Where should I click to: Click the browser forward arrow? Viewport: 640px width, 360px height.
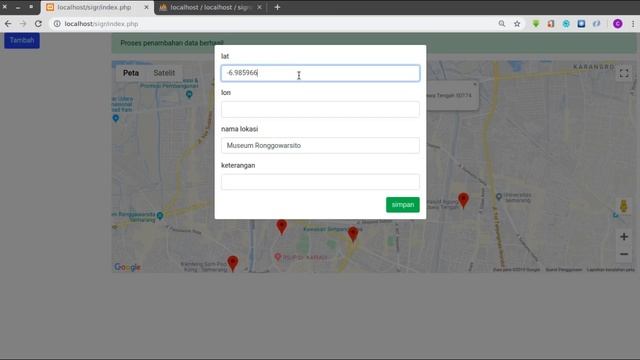coord(23,24)
